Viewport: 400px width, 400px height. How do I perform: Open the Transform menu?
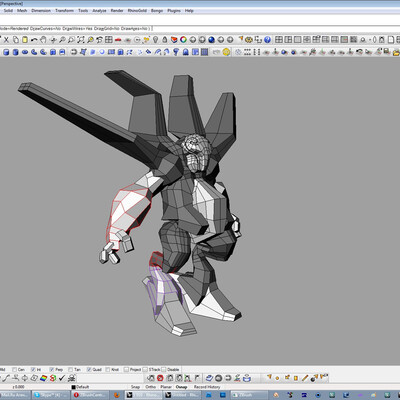coord(64,11)
